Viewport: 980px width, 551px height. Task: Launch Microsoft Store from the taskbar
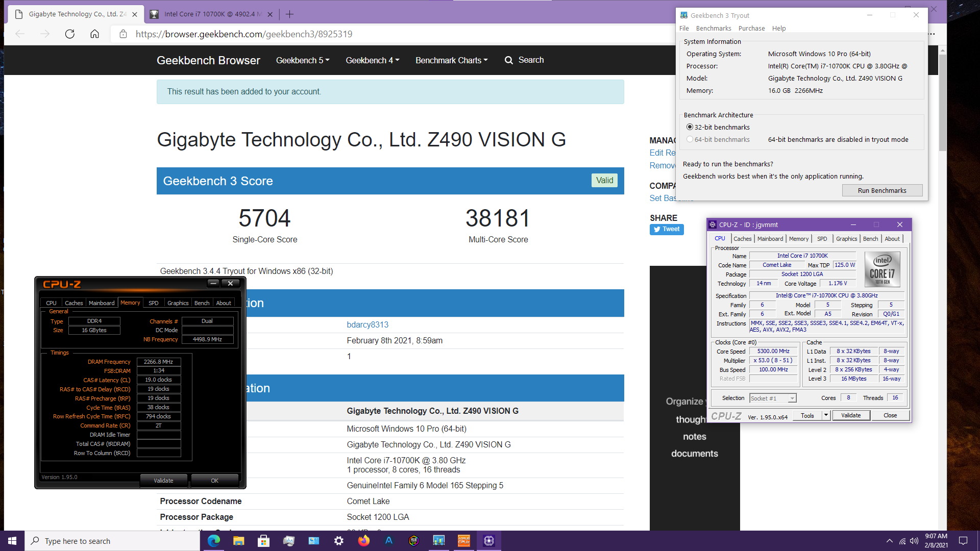pos(264,541)
